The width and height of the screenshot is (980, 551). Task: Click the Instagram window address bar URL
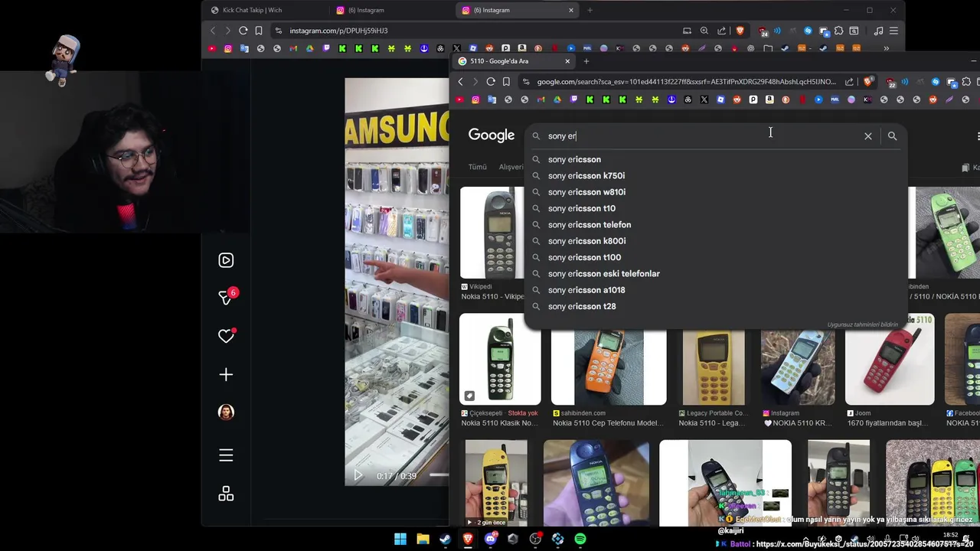point(338,31)
